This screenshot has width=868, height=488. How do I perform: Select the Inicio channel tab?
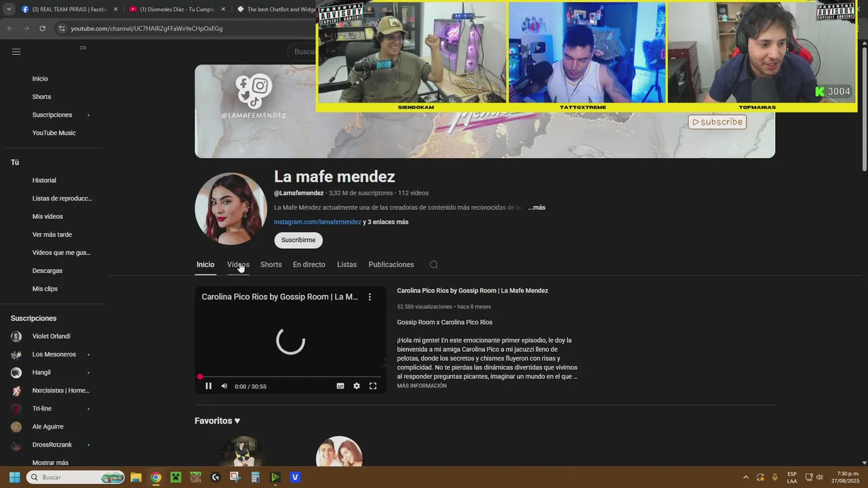[x=205, y=264]
